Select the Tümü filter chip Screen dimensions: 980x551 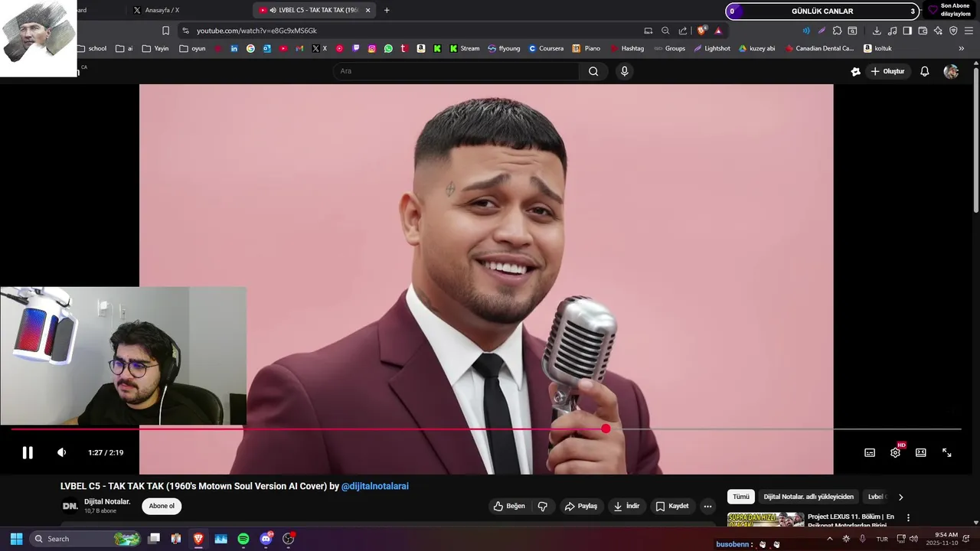click(741, 497)
